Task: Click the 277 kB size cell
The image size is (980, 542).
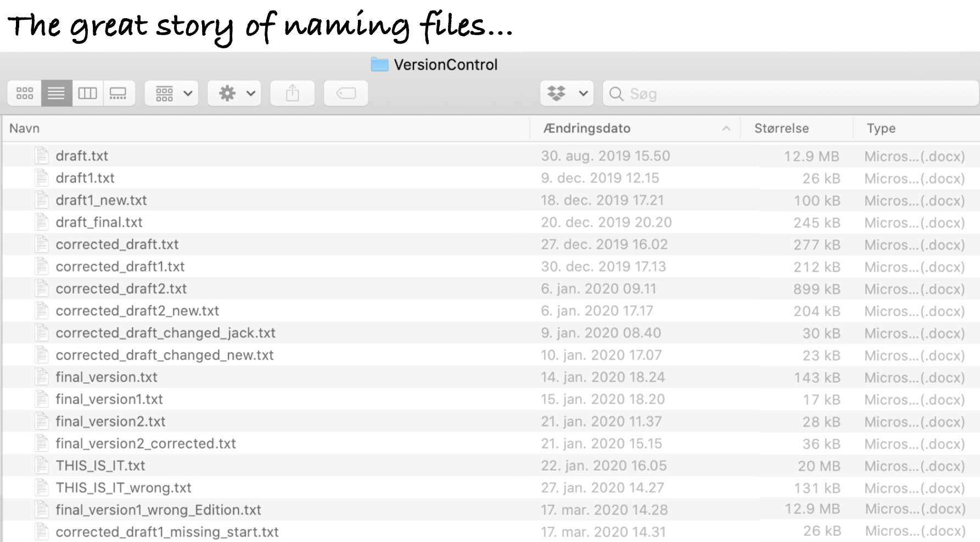Action: (x=816, y=245)
